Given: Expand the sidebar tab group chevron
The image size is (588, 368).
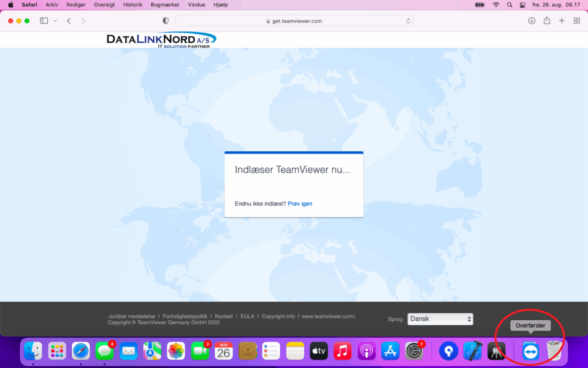Looking at the screenshot, I should tap(55, 21).
